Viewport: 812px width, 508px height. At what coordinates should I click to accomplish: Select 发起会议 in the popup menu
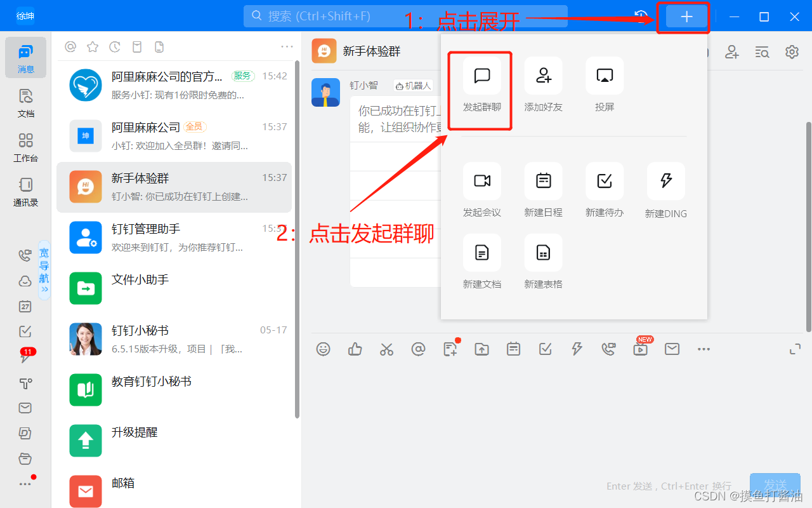(x=481, y=190)
